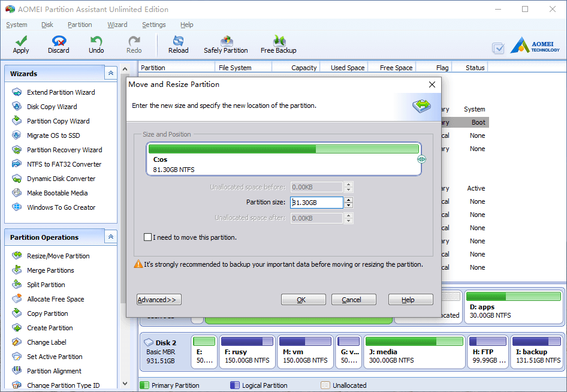Open the Dynamic Disk Converter
The image size is (567, 392).
click(x=61, y=179)
